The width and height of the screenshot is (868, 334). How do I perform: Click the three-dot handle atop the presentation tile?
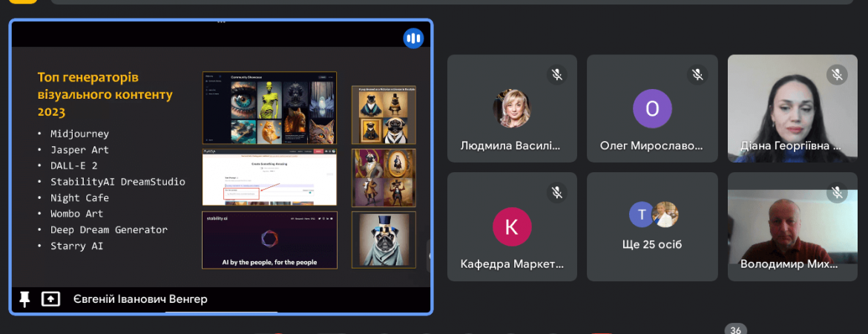click(221, 22)
